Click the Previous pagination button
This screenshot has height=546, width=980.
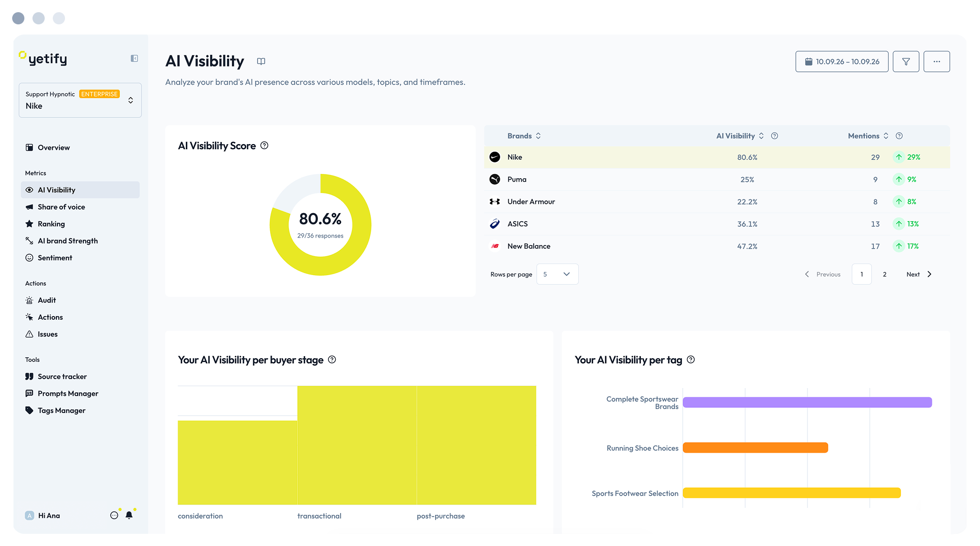pos(823,275)
